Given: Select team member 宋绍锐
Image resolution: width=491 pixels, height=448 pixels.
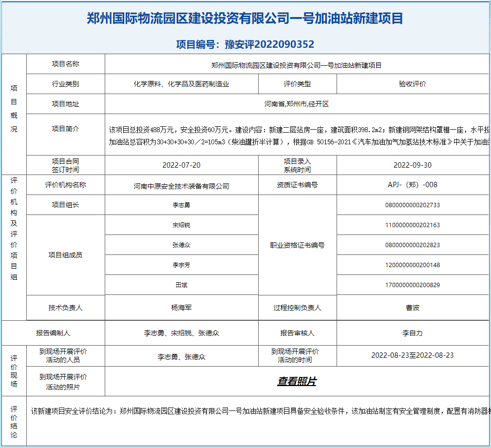Looking at the screenshot, I should 182,225.
